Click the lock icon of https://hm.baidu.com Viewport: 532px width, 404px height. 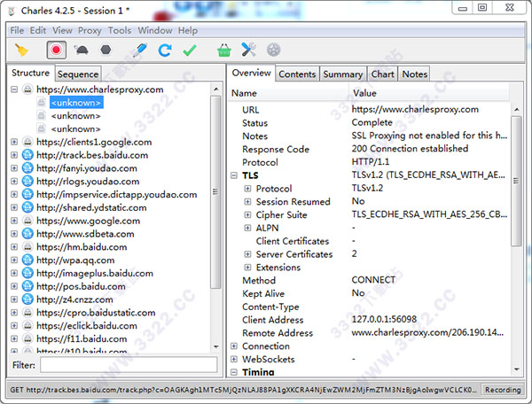pos(27,246)
